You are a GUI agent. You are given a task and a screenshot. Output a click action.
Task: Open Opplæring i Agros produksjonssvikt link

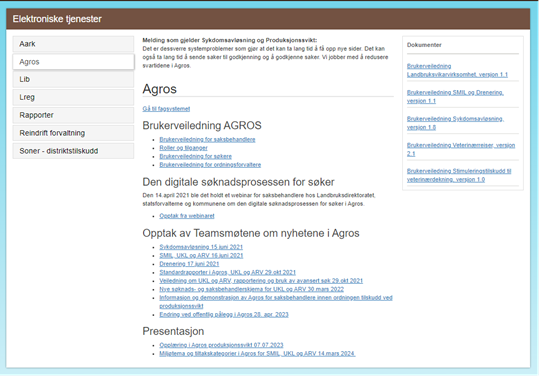[x=221, y=345]
